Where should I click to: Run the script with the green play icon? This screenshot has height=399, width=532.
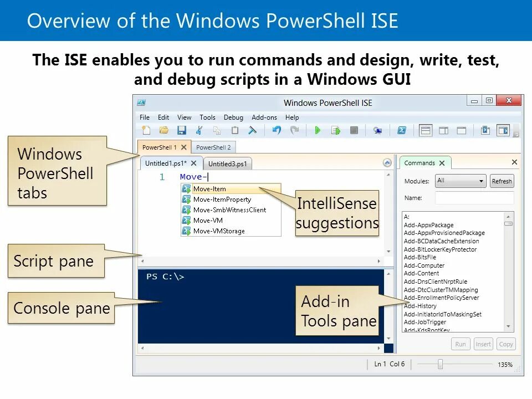point(317,130)
